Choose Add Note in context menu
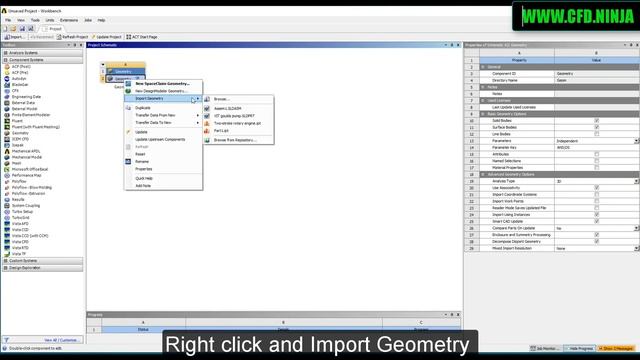 point(143,186)
